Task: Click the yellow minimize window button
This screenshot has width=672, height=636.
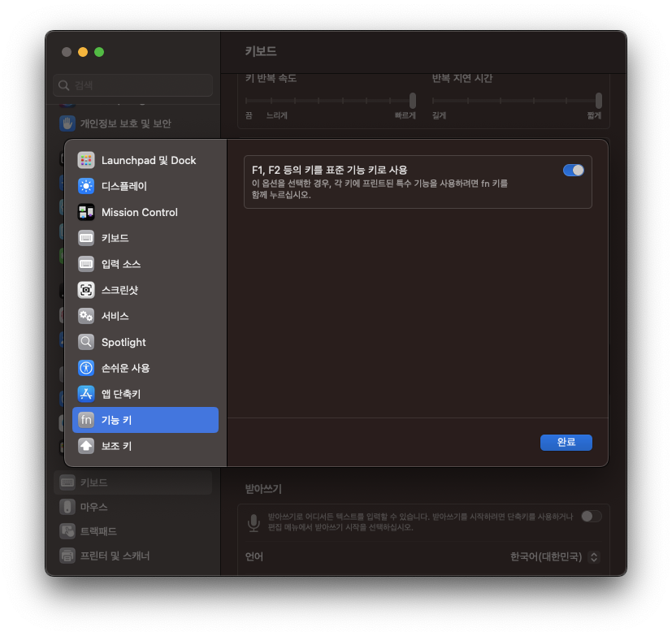Action: click(83, 52)
